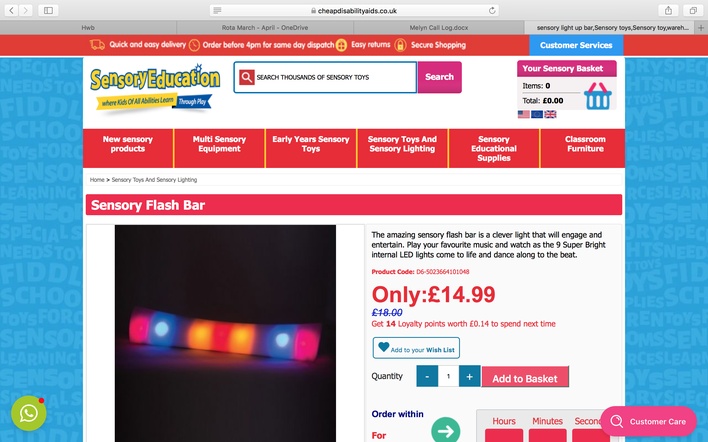Select the UK flag currency icon
This screenshot has width=708, height=442.
[x=550, y=114]
